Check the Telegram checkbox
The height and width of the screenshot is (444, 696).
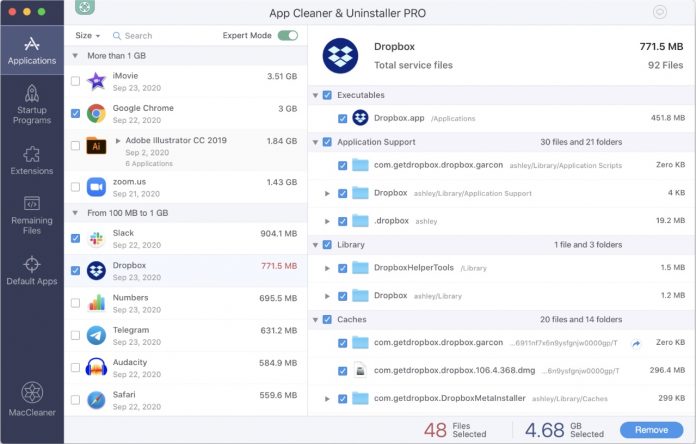coord(75,335)
